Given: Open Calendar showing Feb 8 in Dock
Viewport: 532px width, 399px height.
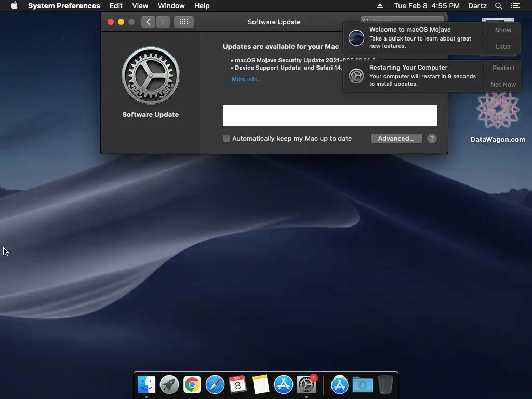Looking at the screenshot, I should pyautogui.click(x=237, y=384).
